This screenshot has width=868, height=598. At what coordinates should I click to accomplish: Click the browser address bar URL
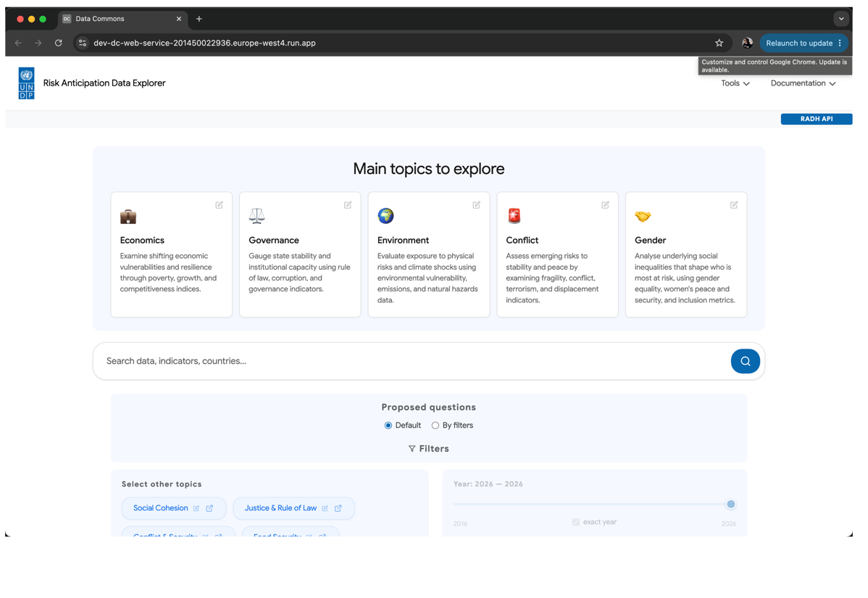point(204,43)
